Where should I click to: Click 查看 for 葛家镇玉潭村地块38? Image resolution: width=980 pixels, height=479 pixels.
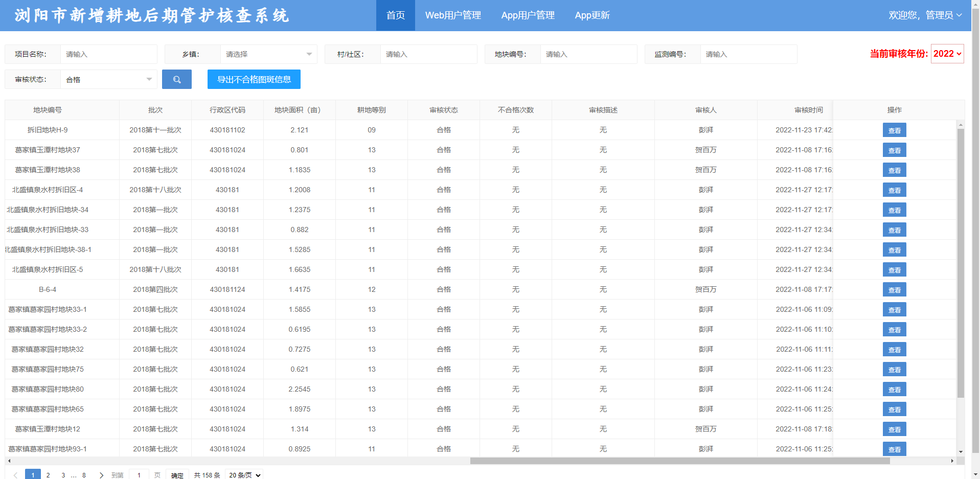pos(895,170)
